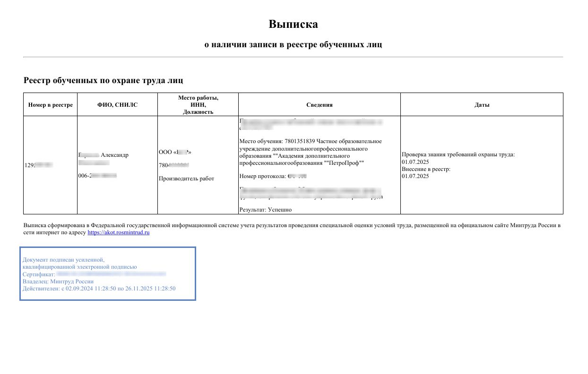
Task: Select the "ФИО, СНИЛС" column header
Action: click(117, 105)
